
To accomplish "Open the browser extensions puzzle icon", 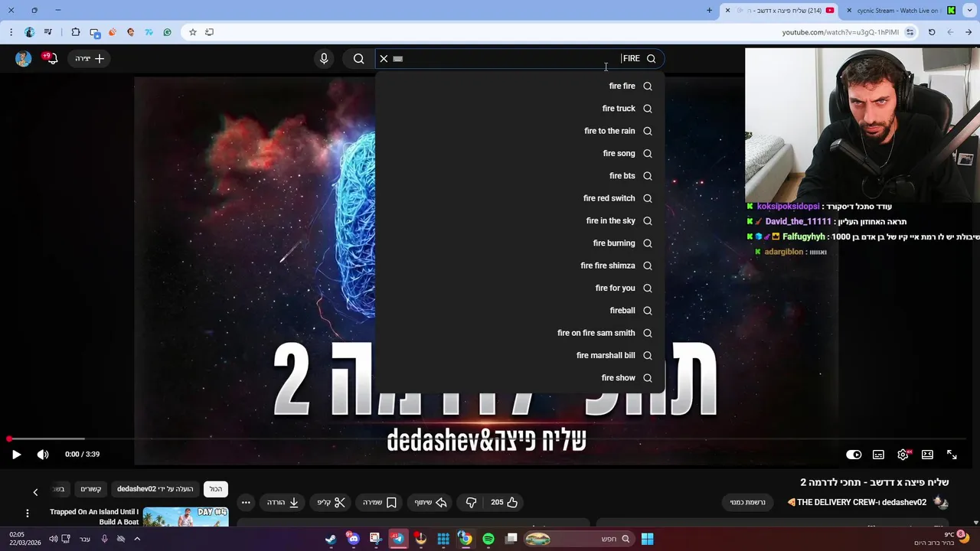I will 75,32.
